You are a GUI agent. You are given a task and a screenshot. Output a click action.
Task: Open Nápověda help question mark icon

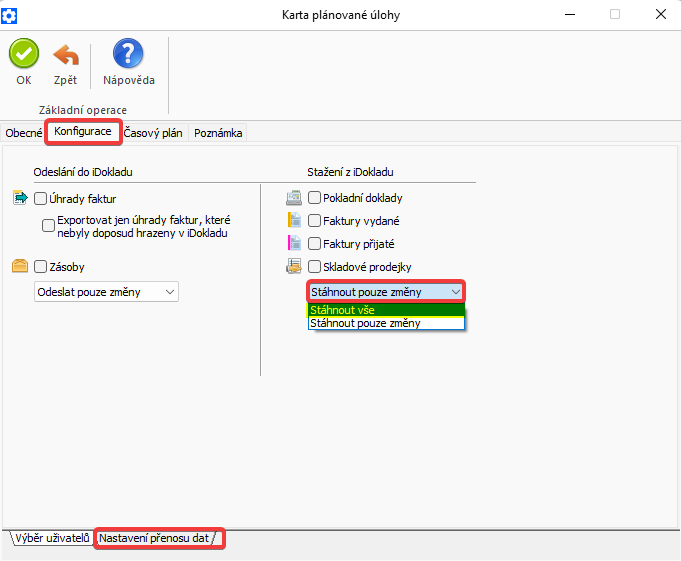point(128,53)
